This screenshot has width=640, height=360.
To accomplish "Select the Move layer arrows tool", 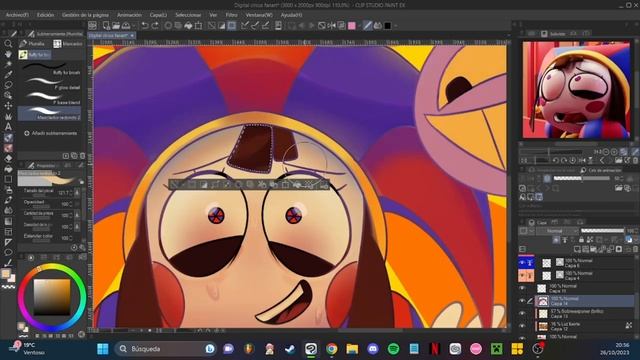I will point(8,106).
